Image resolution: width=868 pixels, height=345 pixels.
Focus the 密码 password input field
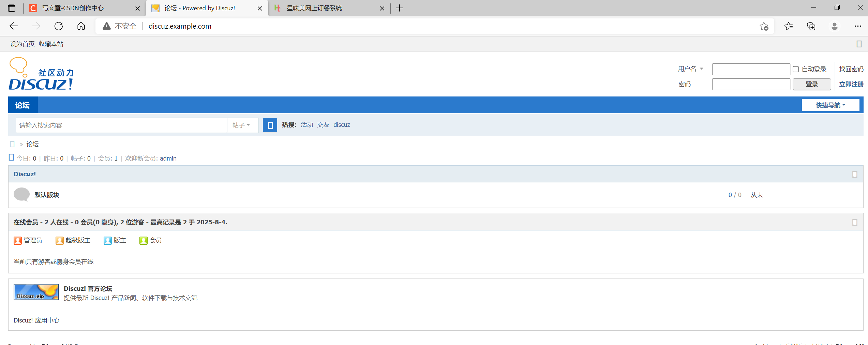(x=751, y=84)
